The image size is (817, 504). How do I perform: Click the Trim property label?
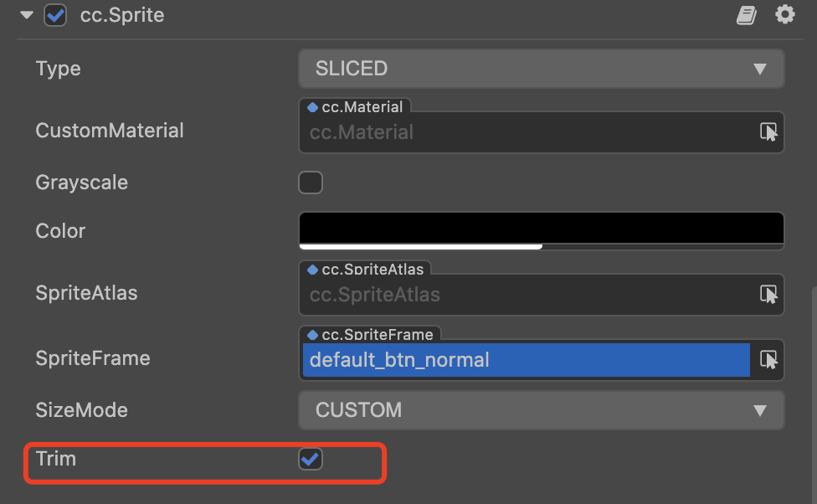click(56, 459)
